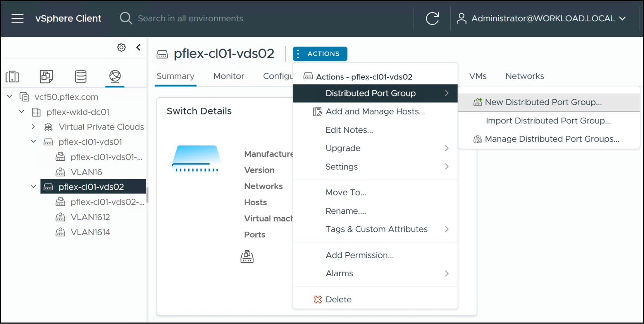Click the refresh icon in the header

(432, 18)
